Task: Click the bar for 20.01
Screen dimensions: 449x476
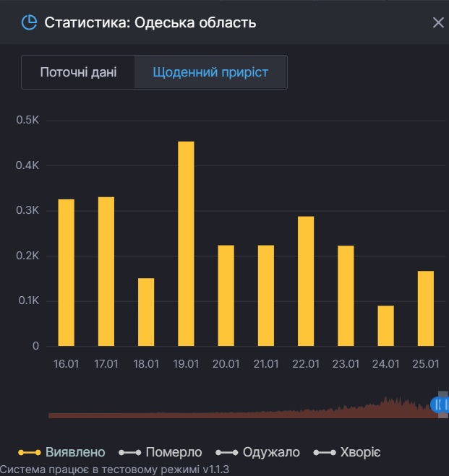Action: 226,295
